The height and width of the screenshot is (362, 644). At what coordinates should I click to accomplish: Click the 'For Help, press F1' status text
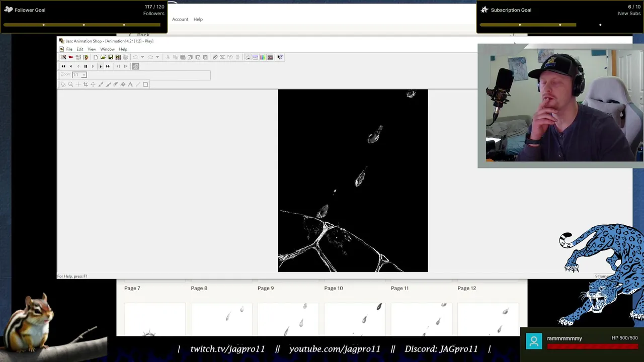click(x=72, y=276)
